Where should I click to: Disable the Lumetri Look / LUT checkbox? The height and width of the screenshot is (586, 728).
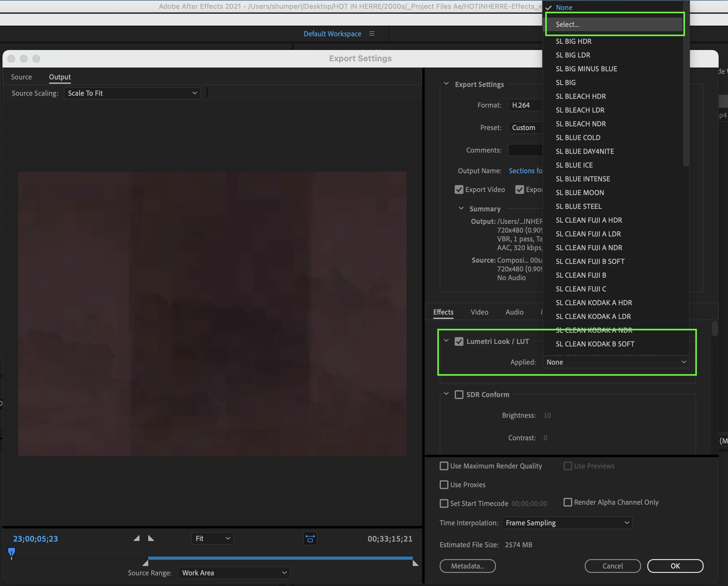click(459, 341)
